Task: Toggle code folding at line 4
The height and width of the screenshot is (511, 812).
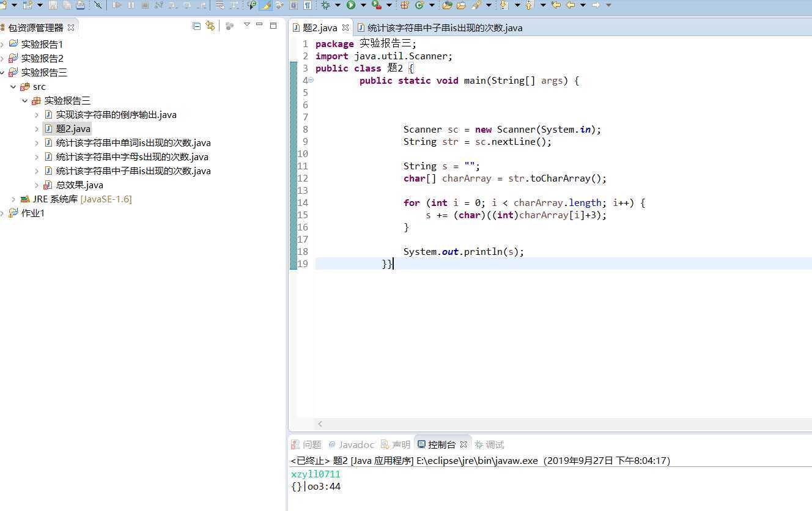Action: point(311,80)
